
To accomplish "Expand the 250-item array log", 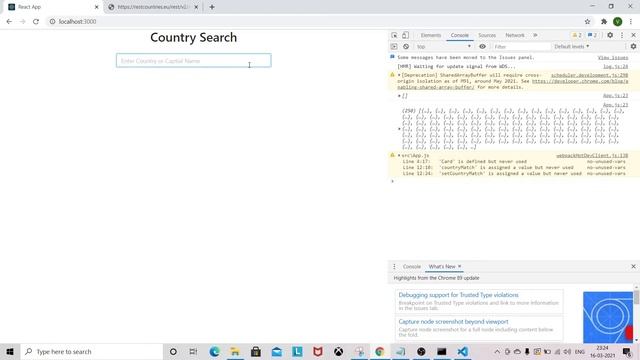I will (x=399, y=129).
